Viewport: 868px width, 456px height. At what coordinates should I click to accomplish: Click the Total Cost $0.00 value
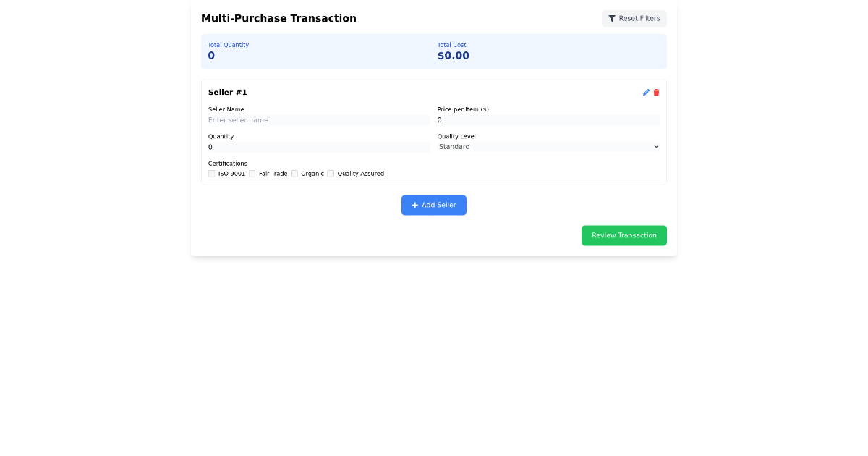454,55
